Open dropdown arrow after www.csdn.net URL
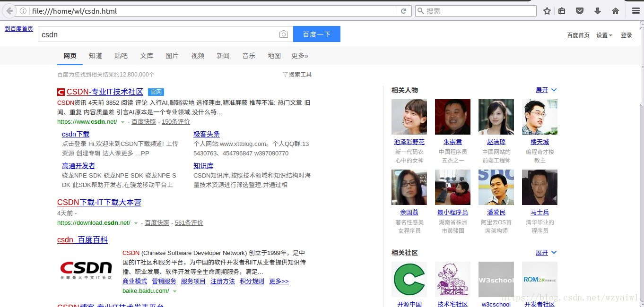 pos(122,122)
